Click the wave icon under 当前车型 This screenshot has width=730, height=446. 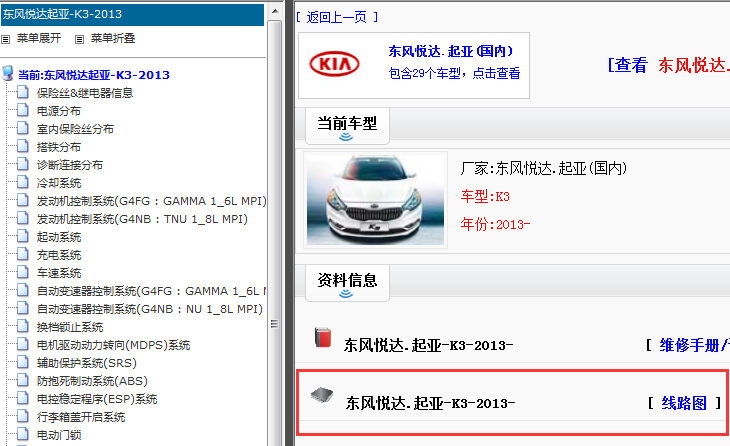(346, 137)
